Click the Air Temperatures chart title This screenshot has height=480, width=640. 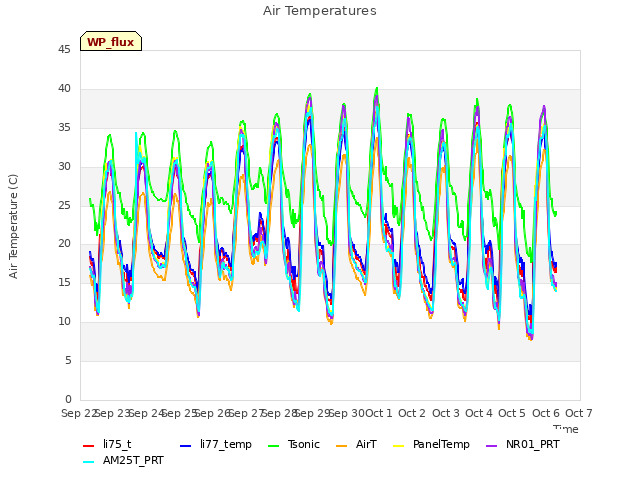pos(320,11)
